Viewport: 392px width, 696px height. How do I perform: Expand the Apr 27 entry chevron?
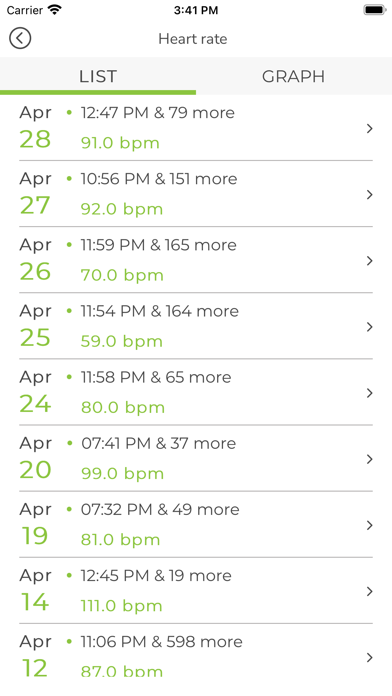click(x=369, y=195)
